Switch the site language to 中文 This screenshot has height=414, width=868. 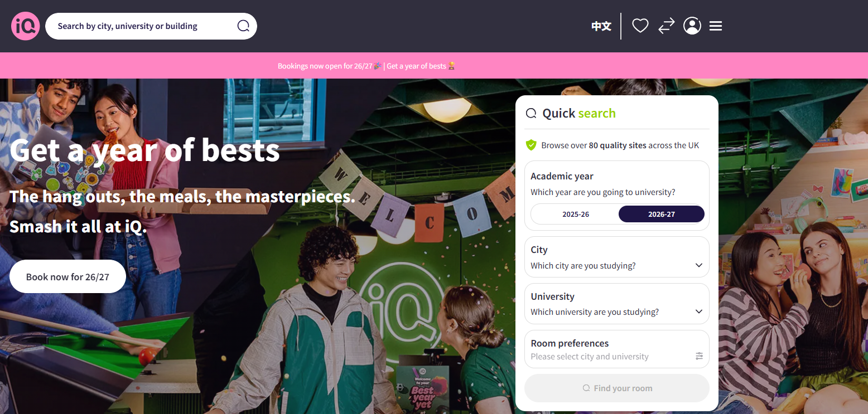pos(601,26)
